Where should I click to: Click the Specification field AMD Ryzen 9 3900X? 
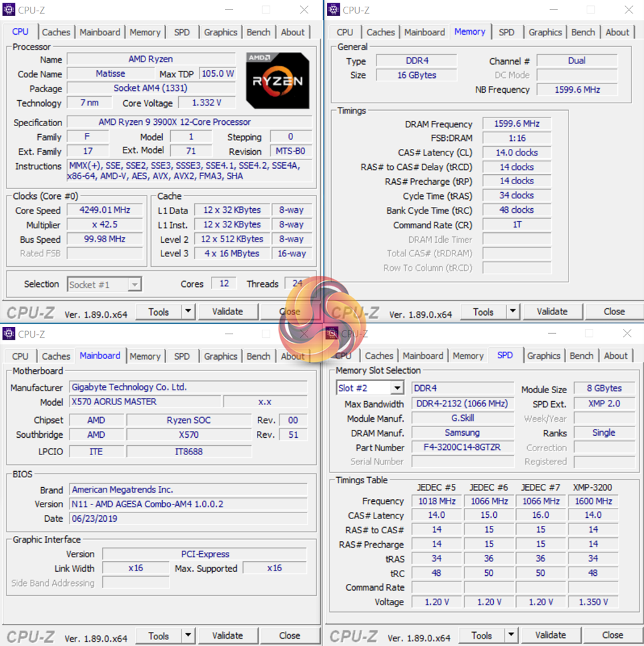(x=190, y=122)
